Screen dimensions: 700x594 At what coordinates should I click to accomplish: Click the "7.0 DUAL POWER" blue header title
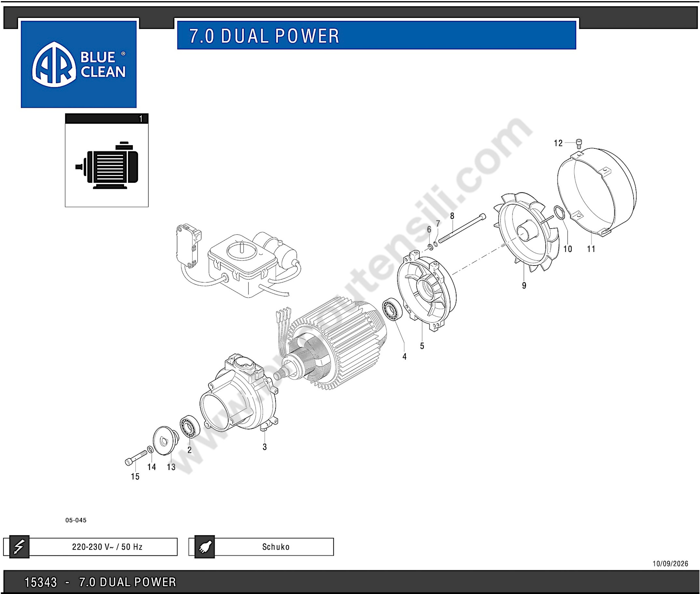click(264, 36)
